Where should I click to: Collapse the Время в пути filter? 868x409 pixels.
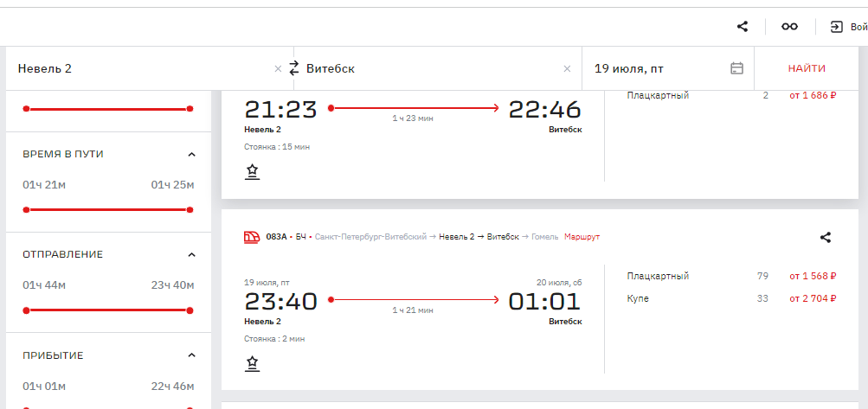click(191, 154)
